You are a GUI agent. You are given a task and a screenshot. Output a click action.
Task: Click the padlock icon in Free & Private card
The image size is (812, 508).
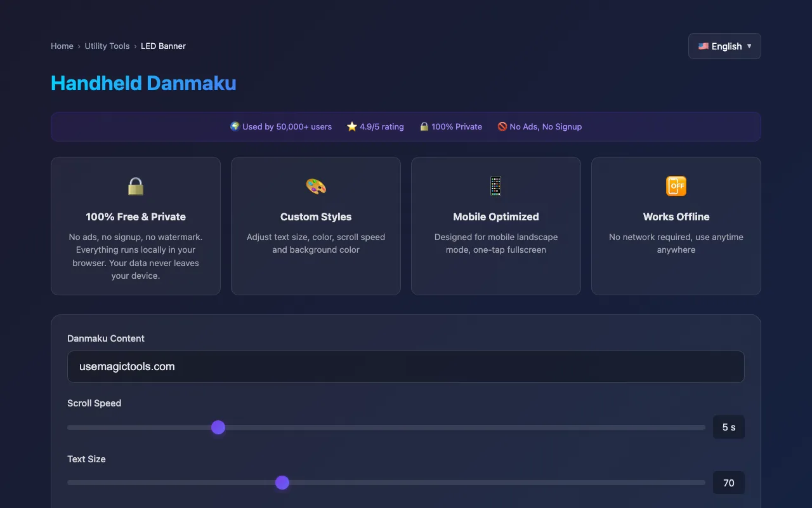pos(136,186)
